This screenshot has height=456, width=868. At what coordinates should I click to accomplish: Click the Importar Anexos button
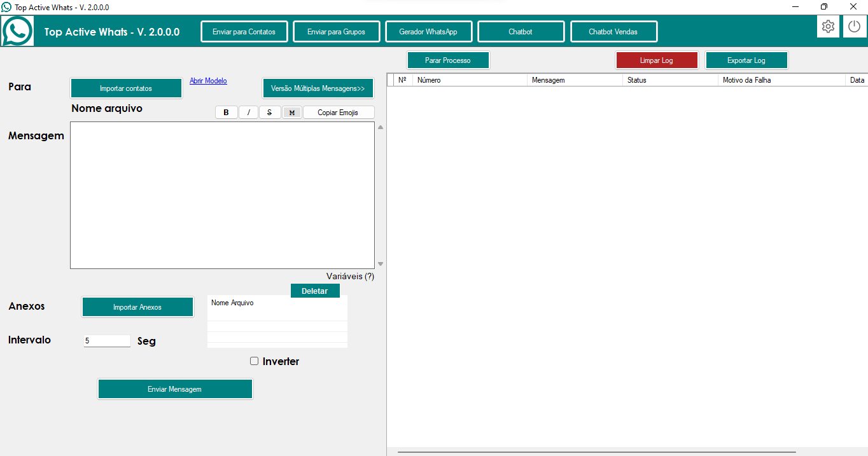(x=137, y=307)
